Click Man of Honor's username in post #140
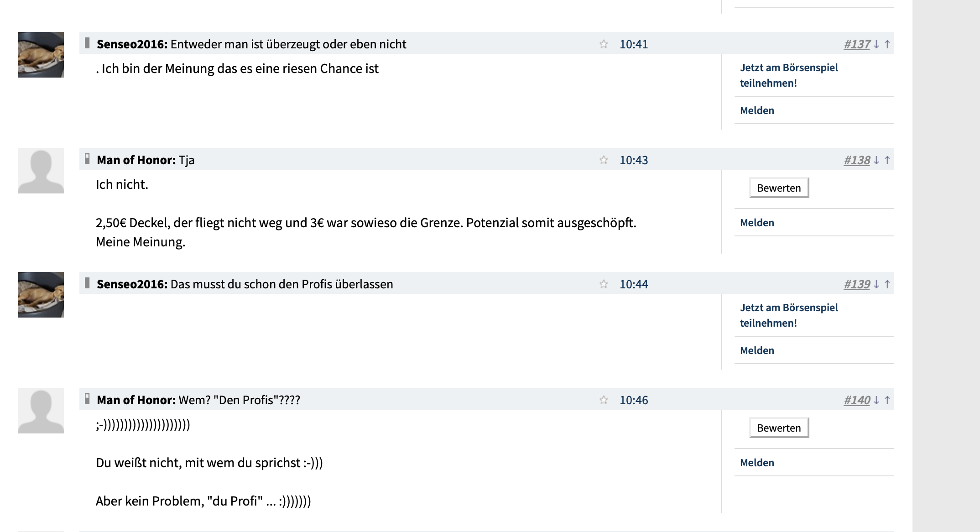The width and height of the screenshot is (980, 532). point(136,400)
